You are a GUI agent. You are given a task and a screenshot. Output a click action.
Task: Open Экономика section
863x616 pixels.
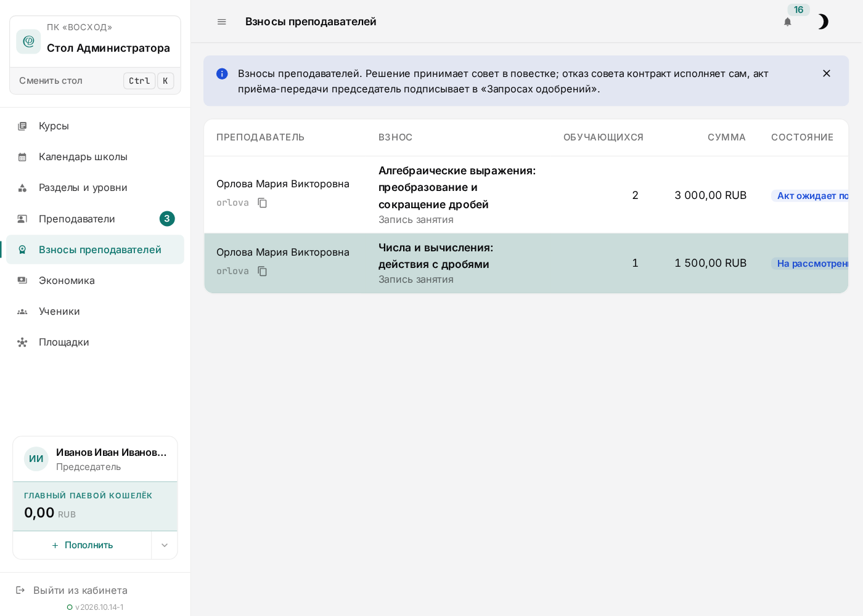(95, 280)
